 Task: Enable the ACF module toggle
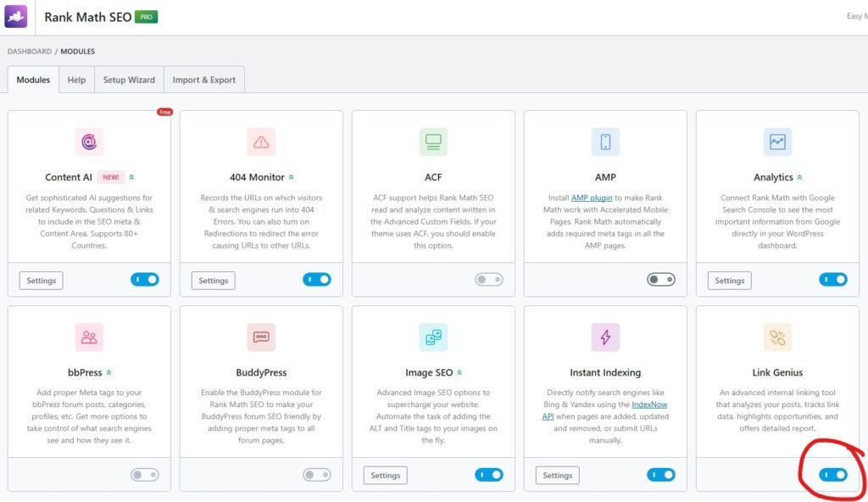tap(489, 280)
